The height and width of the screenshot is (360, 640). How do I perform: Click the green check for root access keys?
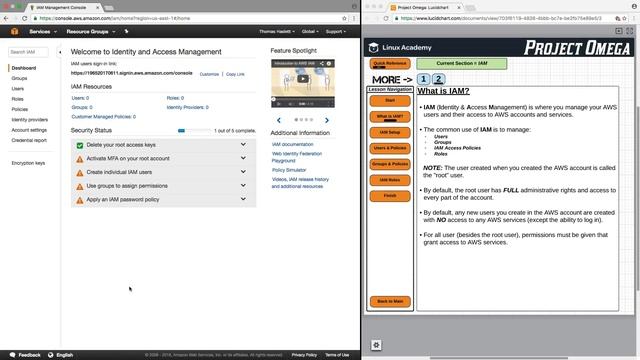coord(80,145)
